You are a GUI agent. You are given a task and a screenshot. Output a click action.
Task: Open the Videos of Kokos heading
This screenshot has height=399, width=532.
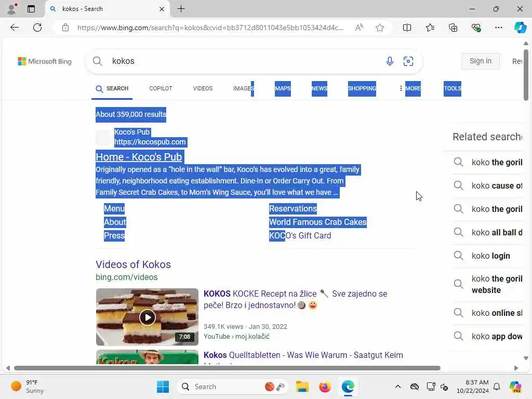(133, 264)
